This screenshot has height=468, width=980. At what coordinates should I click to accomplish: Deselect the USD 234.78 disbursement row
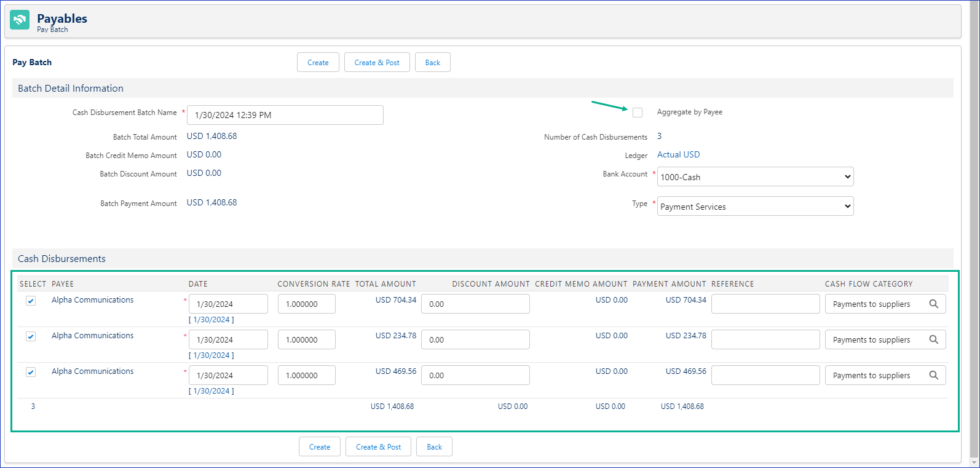(31, 336)
